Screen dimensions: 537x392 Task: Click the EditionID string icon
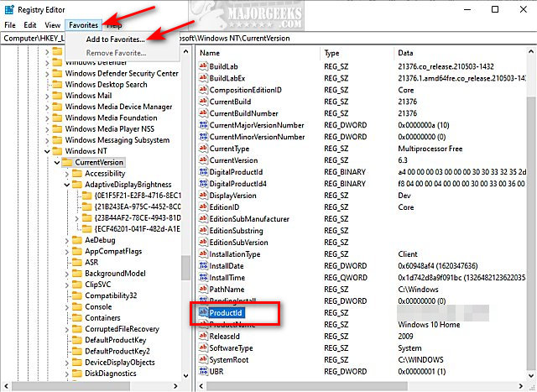point(203,207)
